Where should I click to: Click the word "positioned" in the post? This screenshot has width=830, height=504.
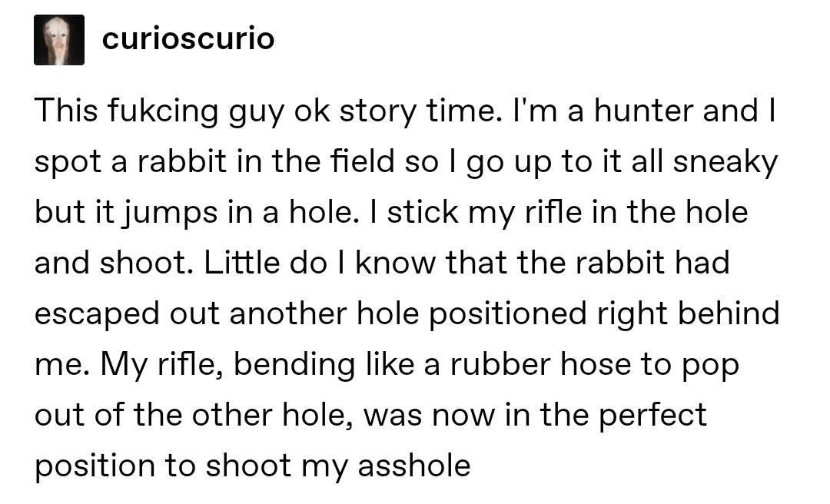point(508,315)
